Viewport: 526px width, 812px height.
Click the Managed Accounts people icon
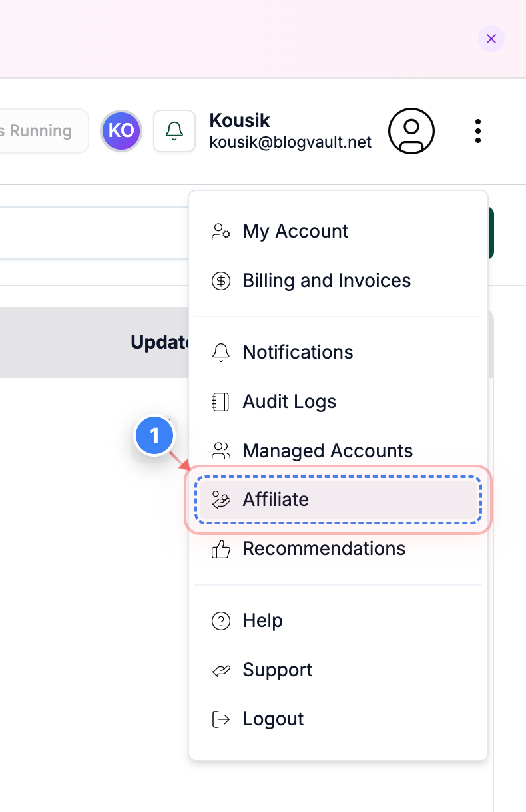point(220,450)
